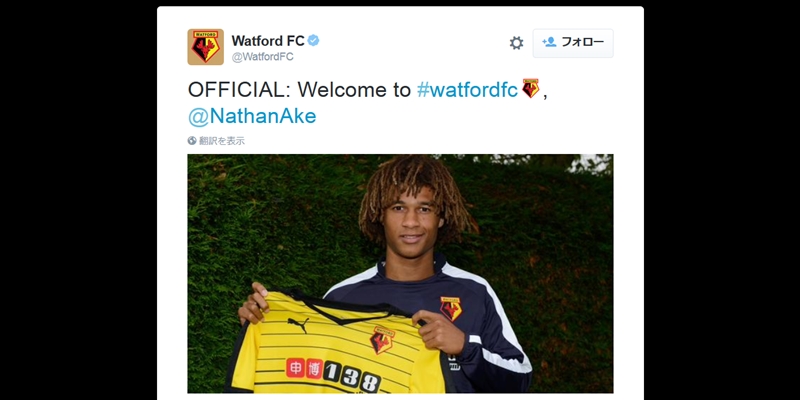The image size is (800, 400).
Task: Click the globe icon next to the translation link
Action: tap(192, 141)
